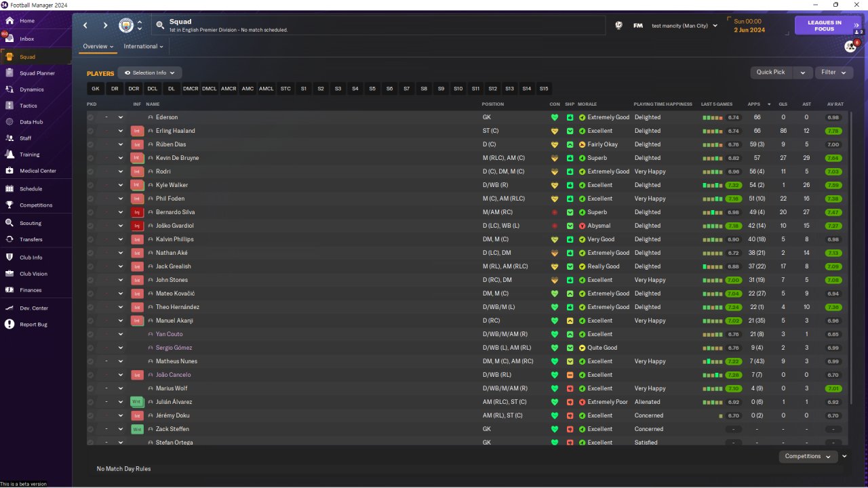
Task: Toggle the pick checkbox for Rúben Dias
Action: pyautogui.click(x=91, y=144)
